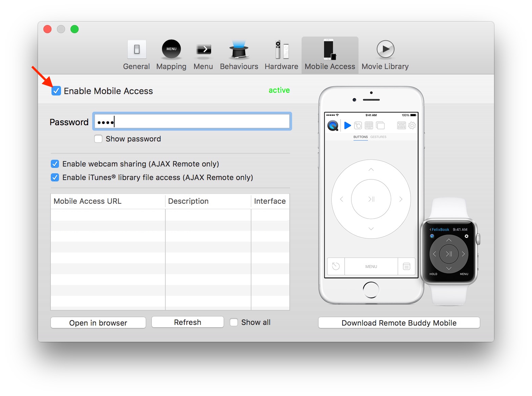Image resolution: width=532 pixels, height=396 pixels.
Task: Switch to the General tab label
Action: (137, 66)
